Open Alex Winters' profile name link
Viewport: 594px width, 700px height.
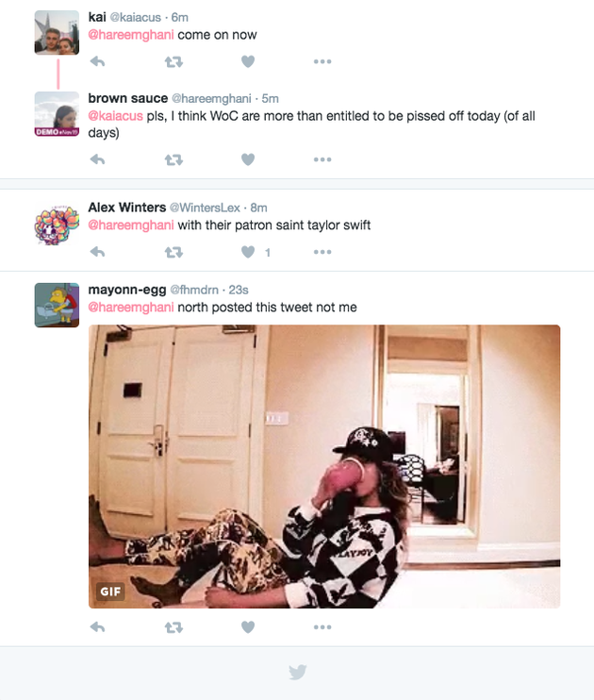[126, 208]
